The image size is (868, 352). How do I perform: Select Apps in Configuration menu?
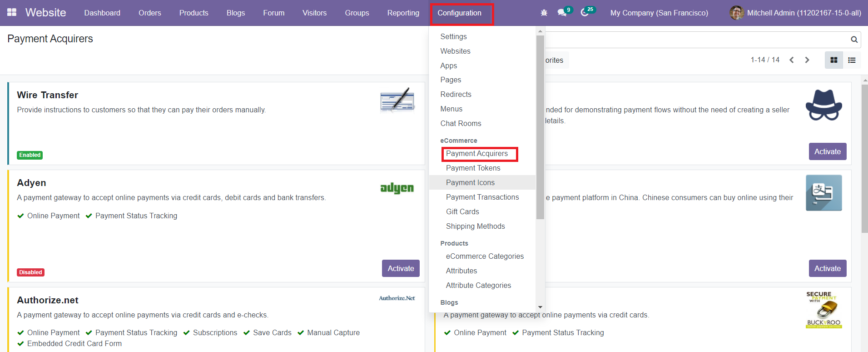coord(449,65)
